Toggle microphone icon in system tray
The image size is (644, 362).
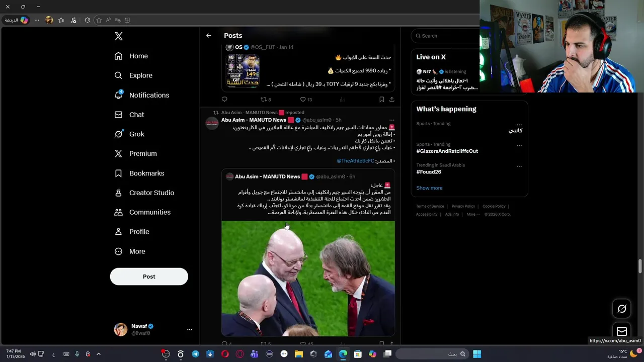[x=77, y=354]
